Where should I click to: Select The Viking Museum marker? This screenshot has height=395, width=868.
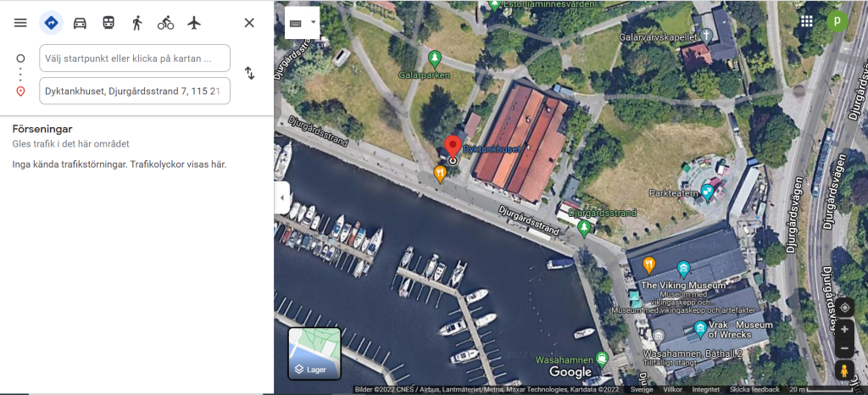[684, 270]
